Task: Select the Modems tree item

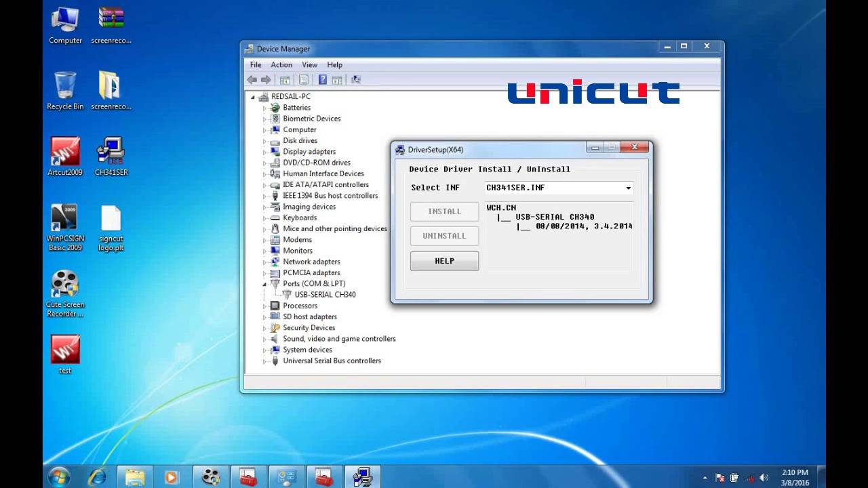Action: 297,240
